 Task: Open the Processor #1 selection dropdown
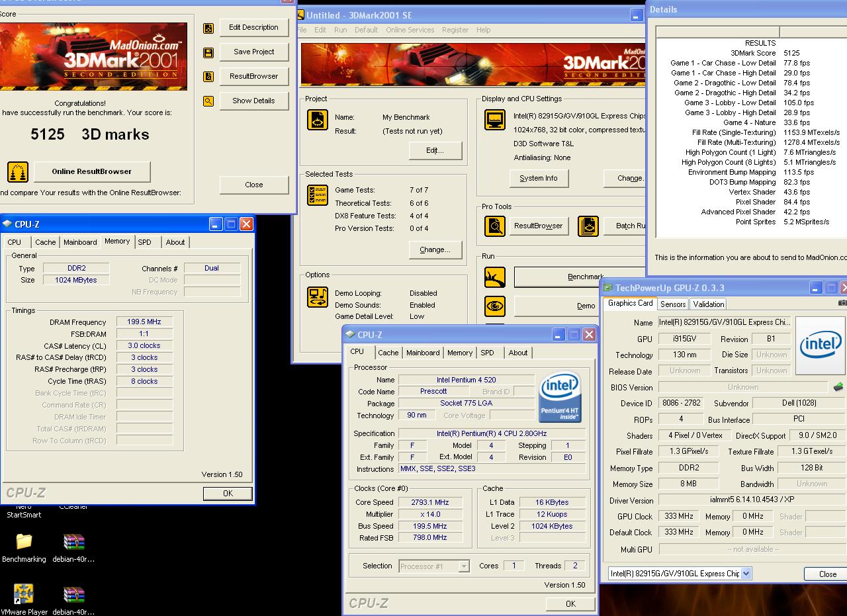464,566
